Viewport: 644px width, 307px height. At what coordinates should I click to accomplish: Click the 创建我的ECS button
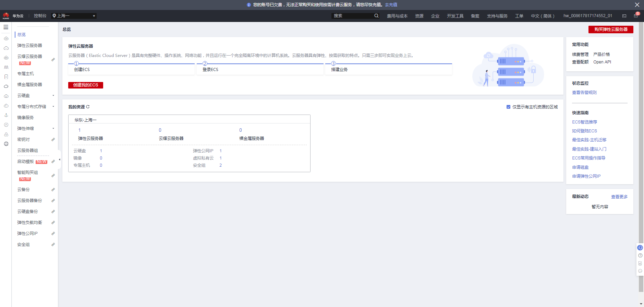point(86,85)
